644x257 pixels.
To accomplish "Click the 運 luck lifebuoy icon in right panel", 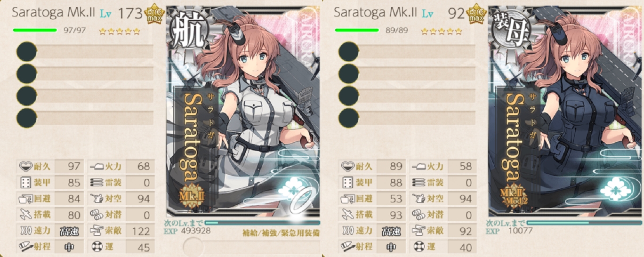I will (418, 247).
